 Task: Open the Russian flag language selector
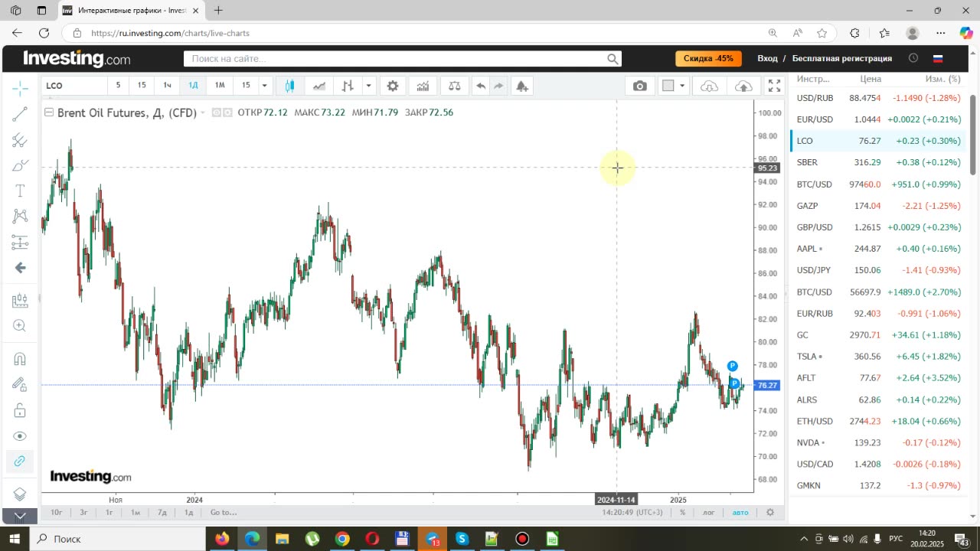937,59
